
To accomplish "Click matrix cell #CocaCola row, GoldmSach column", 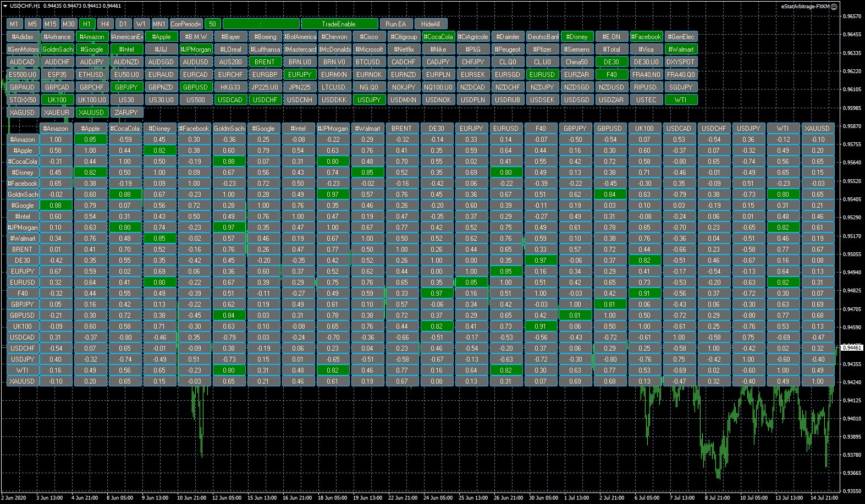I will (229, 162).
